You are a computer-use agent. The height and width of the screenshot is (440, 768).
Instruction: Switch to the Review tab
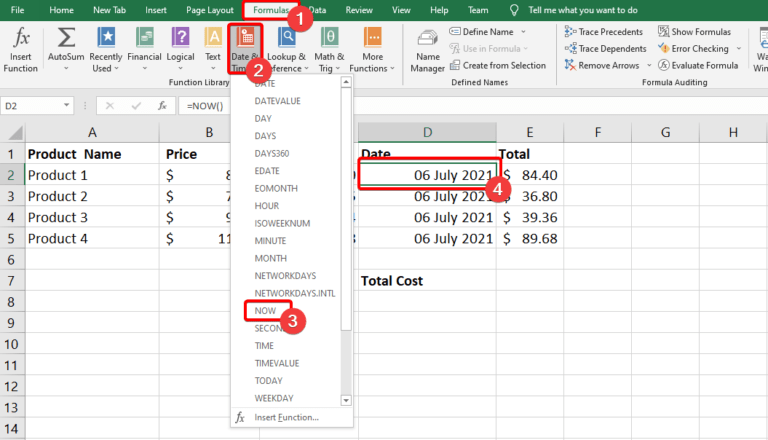[x=359, y=10]
